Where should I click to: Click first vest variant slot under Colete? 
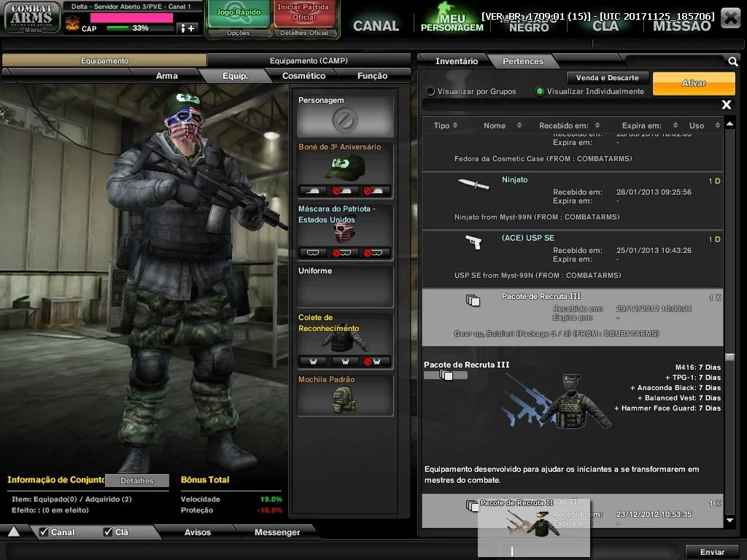pyautogui.click(x=313, y=362)
